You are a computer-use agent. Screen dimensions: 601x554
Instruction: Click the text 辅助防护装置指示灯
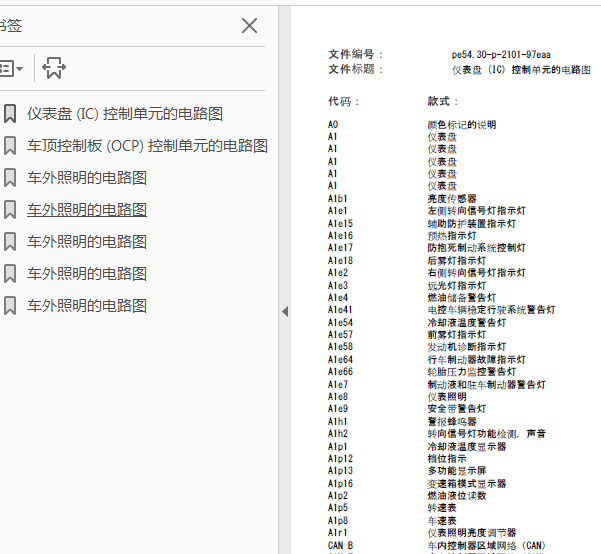click(x=472, y=224)
